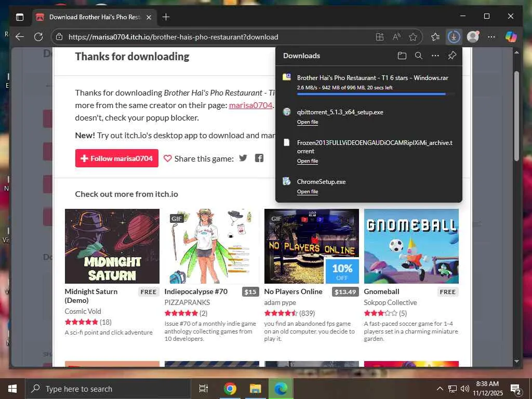Select the ChromeSetup.exe file name
Screen dimensions: 532x399
click(321, 182)
